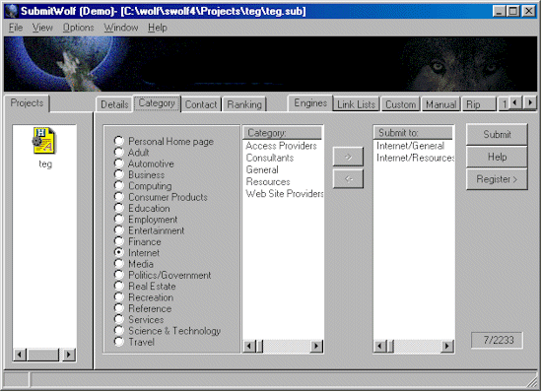Viewport: 542px width, 392px height.
Task: Open the View menu
Action: 42,28
